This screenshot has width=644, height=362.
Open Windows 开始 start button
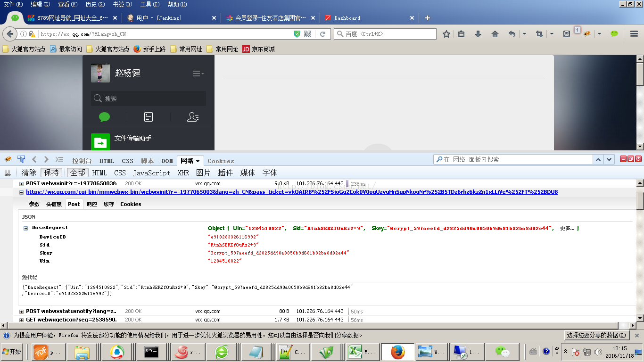(x=12, y=352)
